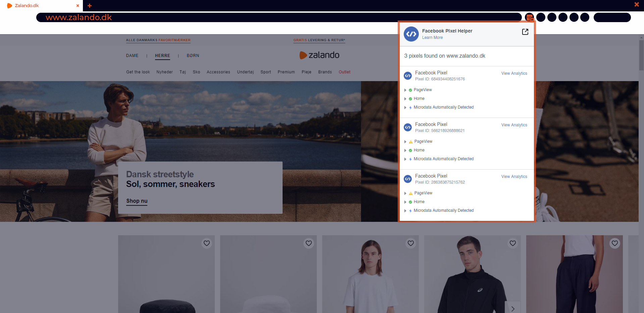Click the text 'Pixel ID: 566218926888621'
Screen dimensions: 644x313
click(x=440, y=131)
